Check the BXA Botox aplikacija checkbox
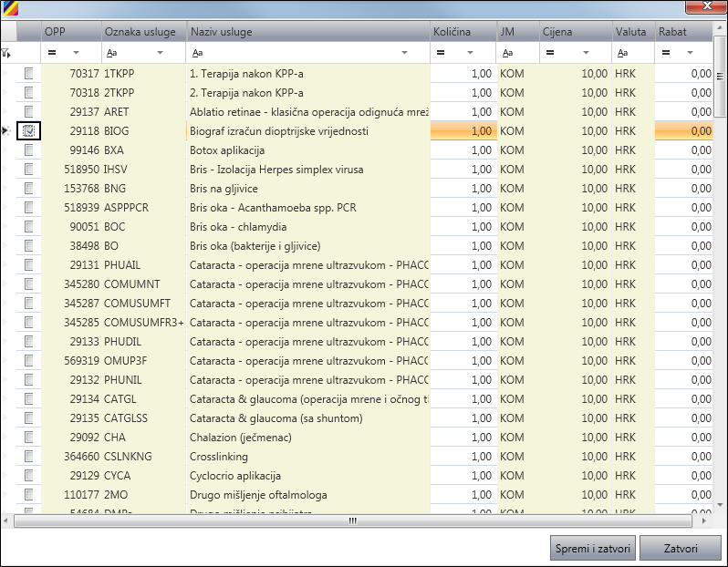This screenshot has width=728, height=567. point(29,149)
